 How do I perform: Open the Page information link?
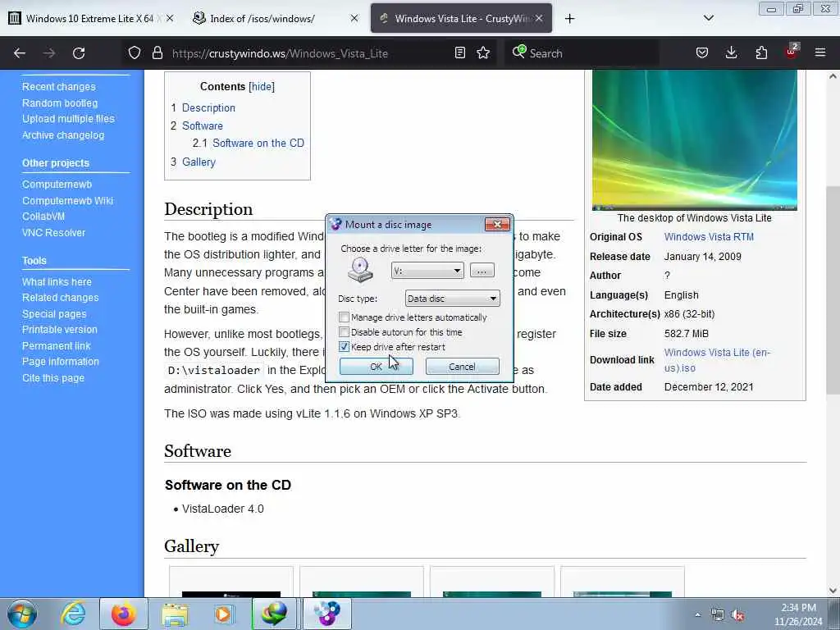(61, 362)
